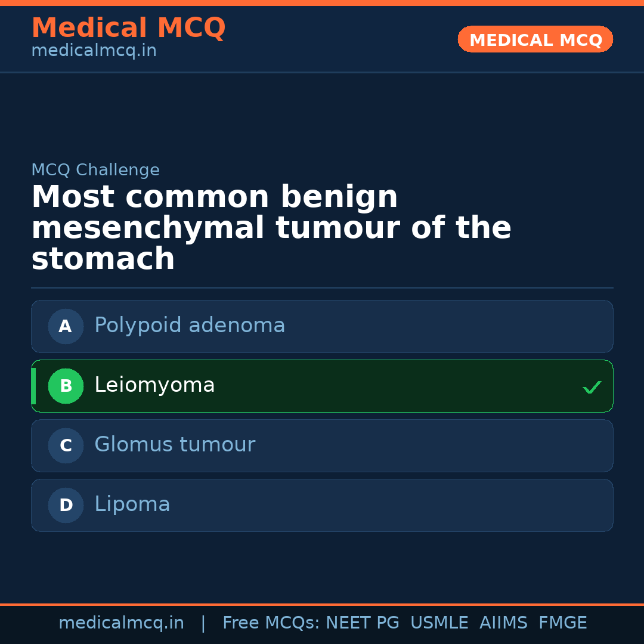644x644 pixels.
Task: Click FMGE in the footer
Action: click(563, 623)
